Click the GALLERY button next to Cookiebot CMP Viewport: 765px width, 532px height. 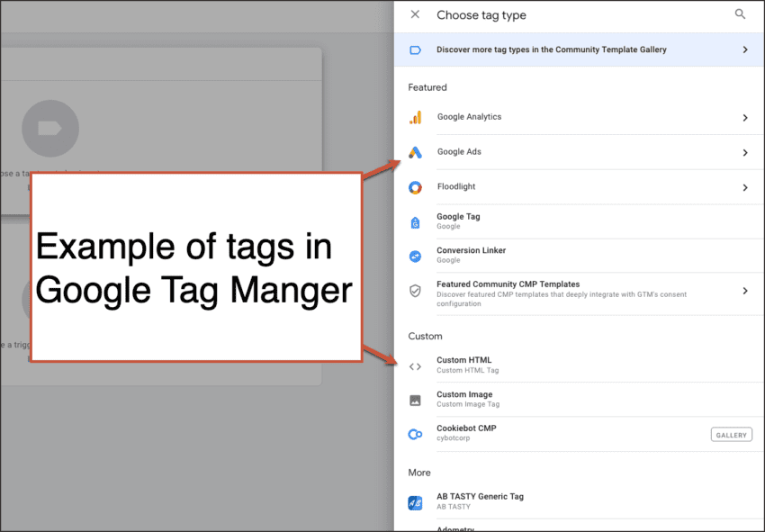(731, 434)
